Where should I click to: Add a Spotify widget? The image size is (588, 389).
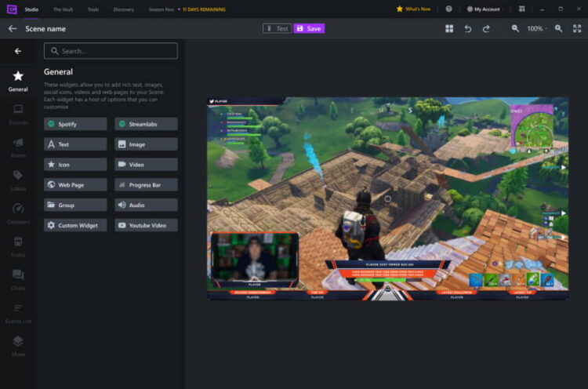click(75, 124)
